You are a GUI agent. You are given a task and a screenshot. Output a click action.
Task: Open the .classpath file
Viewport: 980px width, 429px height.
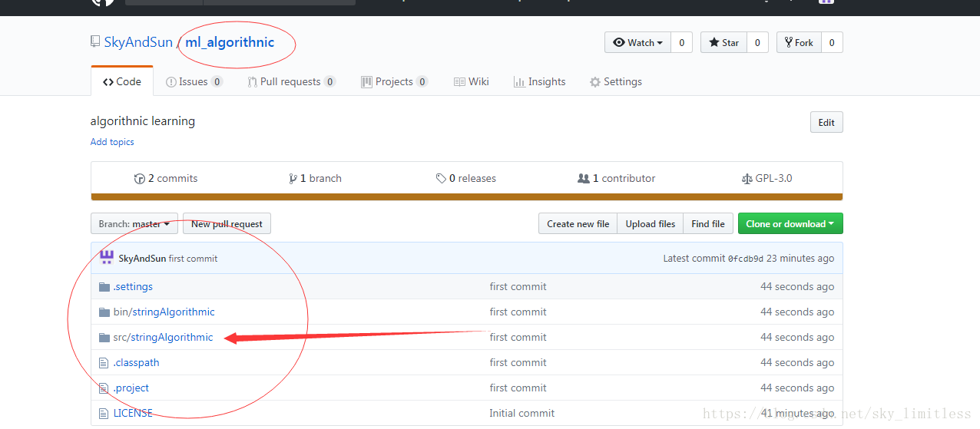tap(136, 362)
